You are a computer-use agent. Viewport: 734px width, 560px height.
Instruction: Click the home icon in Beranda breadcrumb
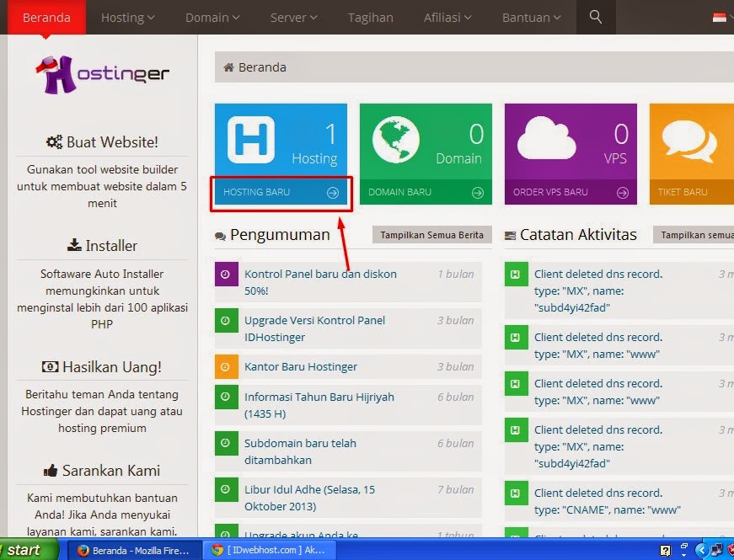228,67
